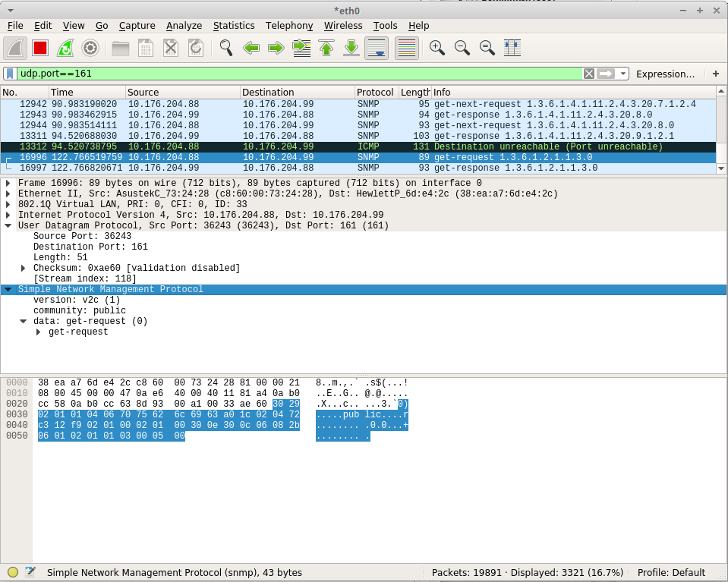728x582 pixels.
Task: Clear the display filter field
Action: (x=588, y=74)
